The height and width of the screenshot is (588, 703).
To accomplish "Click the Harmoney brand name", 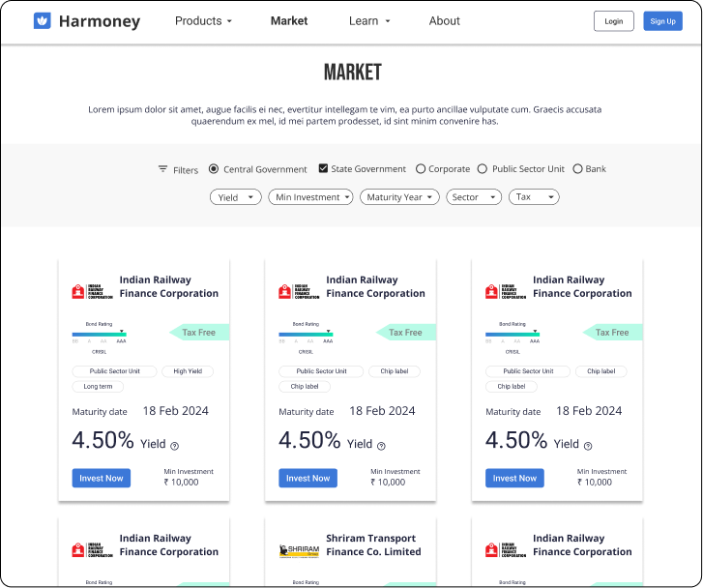I will (100, 21).
